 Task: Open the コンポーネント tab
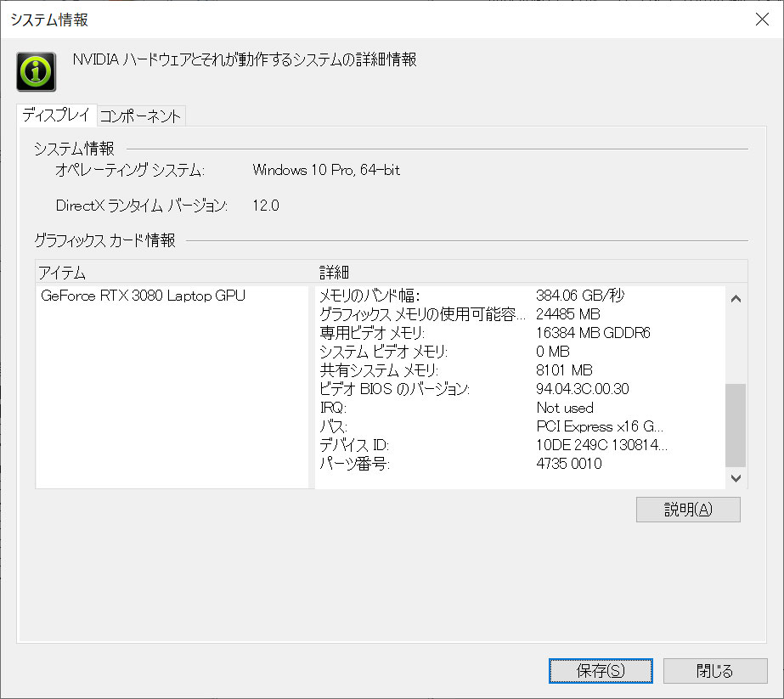click(x=140, y=116)
